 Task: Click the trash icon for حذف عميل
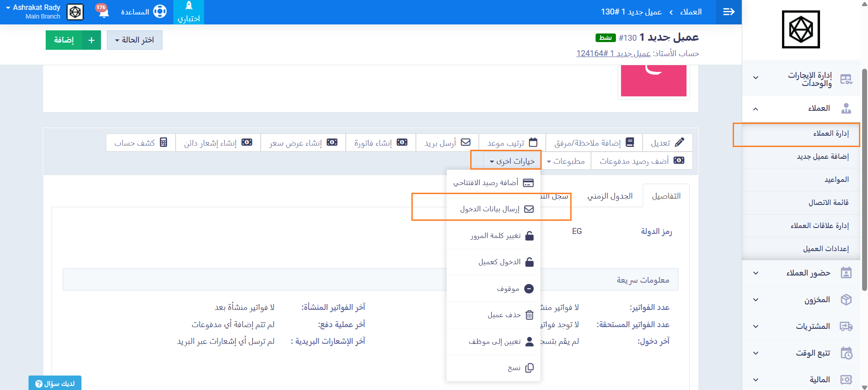(x=529, y=315)
